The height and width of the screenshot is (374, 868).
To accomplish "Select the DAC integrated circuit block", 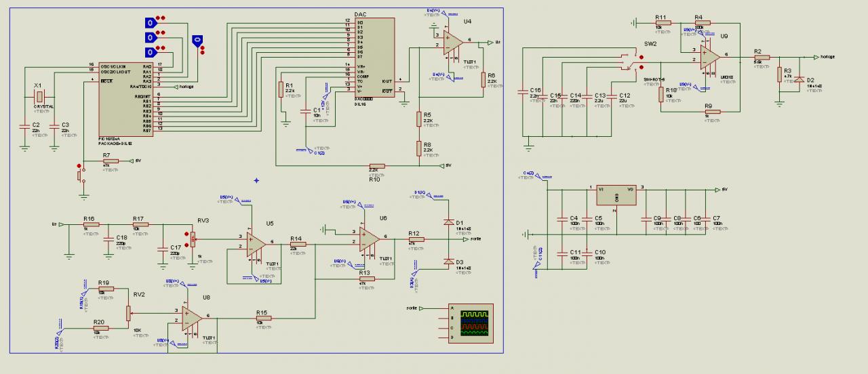I will click(374, 58).
